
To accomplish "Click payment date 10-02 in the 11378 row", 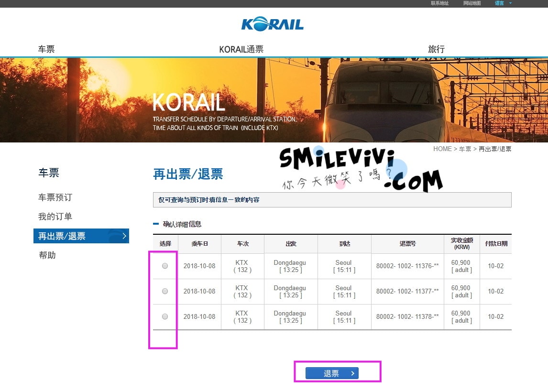I will [x=495, y=316].
